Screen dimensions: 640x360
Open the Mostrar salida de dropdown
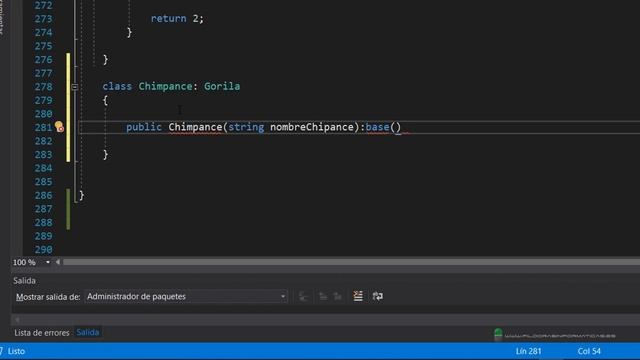(x=186, y=296)
